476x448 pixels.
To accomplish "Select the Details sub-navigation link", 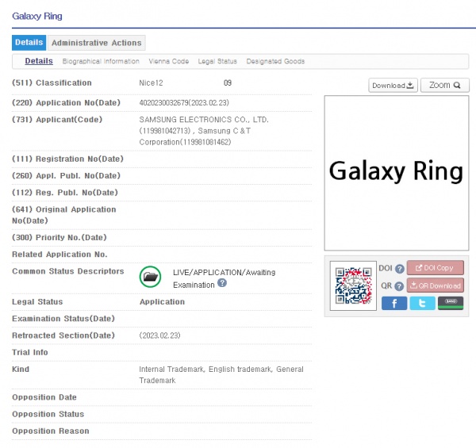I will (39, 61).
